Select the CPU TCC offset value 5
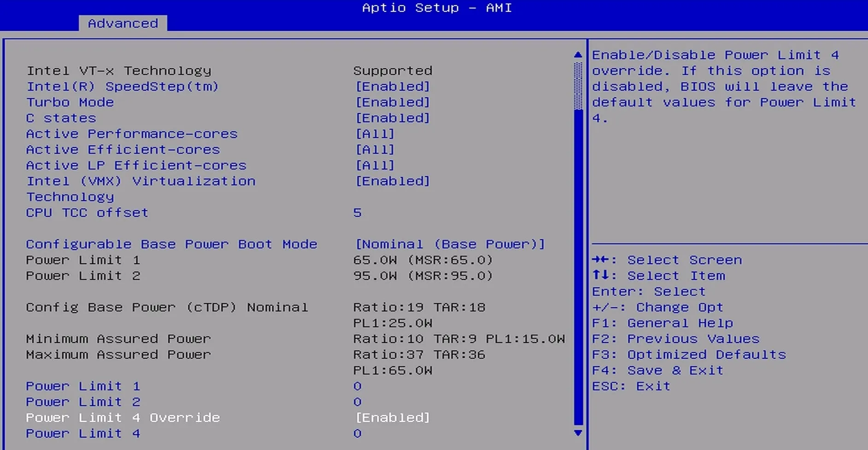Screen dimensions: 868x450 pos(358,213)
